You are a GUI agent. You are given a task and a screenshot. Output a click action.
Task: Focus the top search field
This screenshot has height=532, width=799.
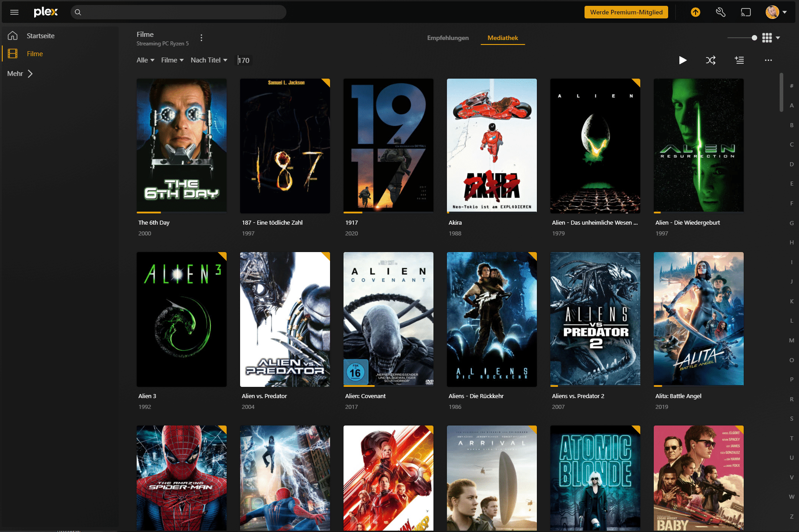[179, 12]
